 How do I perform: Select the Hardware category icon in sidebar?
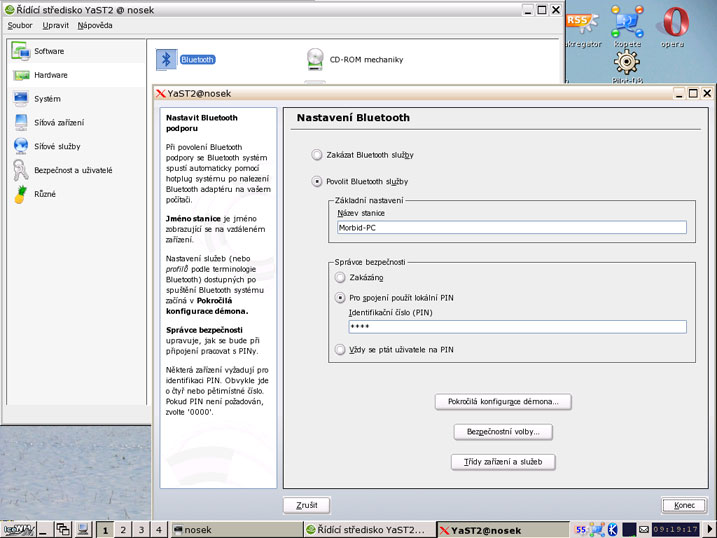point(21,75)
